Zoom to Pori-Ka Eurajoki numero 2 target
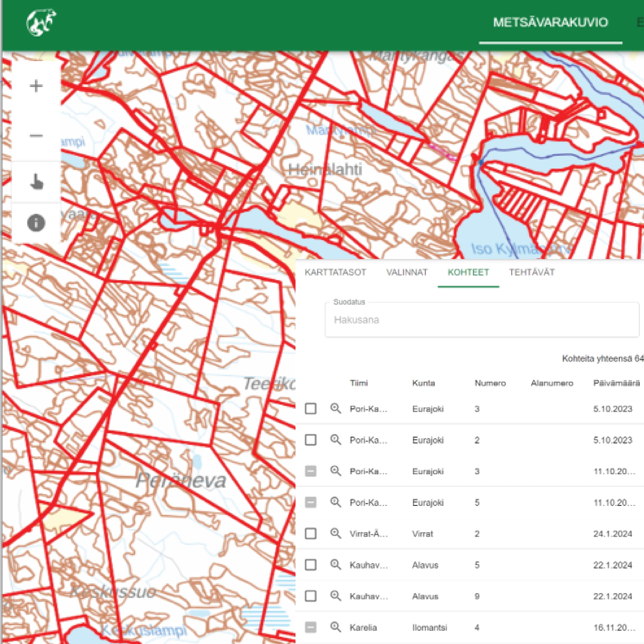 pyautogui.click(x=336, y=440)
